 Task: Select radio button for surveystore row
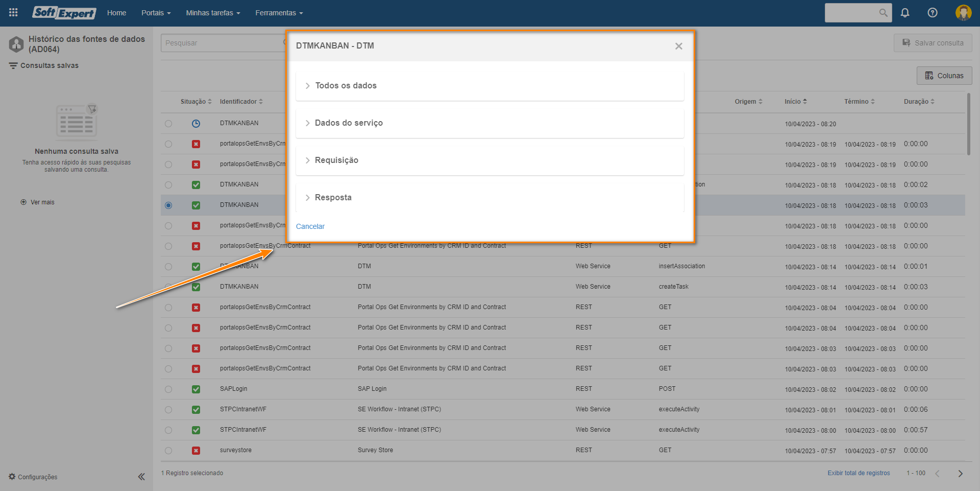click(168, 451)
